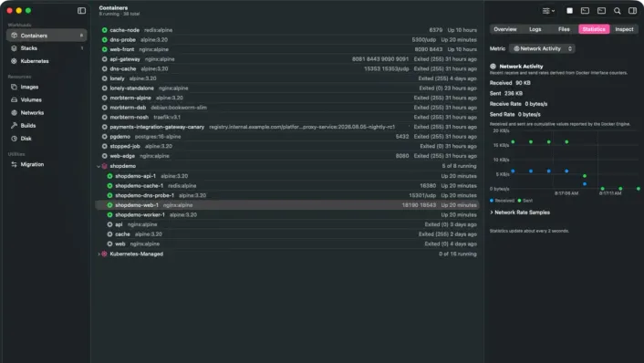Open the list filter options dropdown
644x363 pixels.
pos(548,11)
